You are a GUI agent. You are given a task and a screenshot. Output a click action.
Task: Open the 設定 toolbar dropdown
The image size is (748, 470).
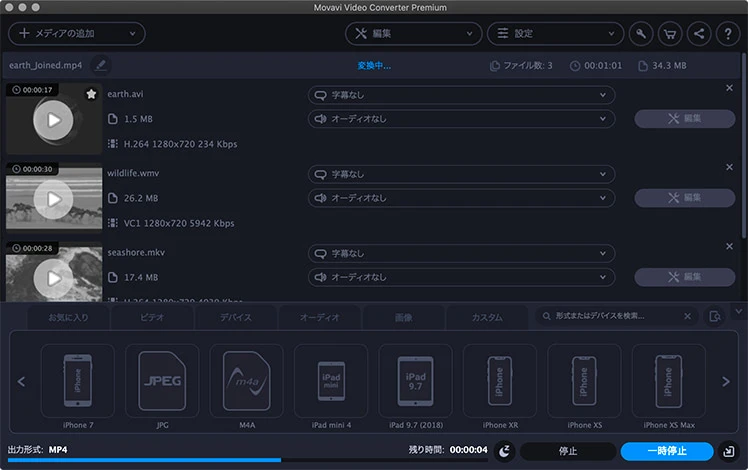(555, 34)
